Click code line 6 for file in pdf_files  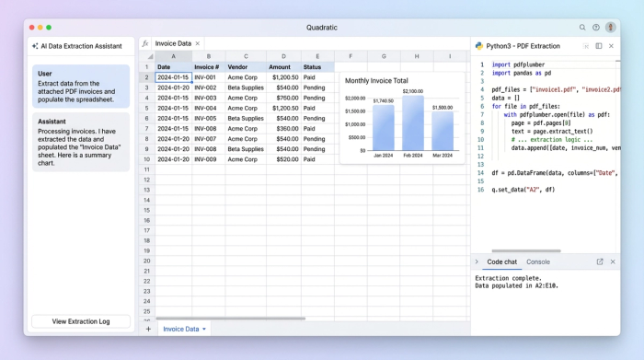pyautogui.click(x=525, y=106)
